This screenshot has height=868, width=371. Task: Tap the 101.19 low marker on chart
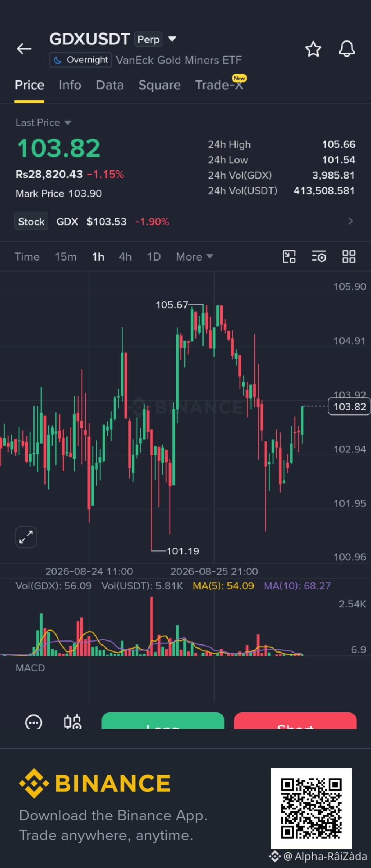(x=183, y=551)
